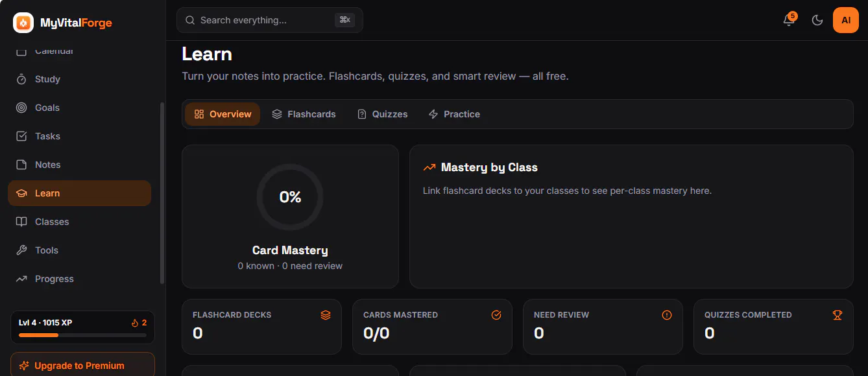Switch to the Flashcards tab

(304, 114)
